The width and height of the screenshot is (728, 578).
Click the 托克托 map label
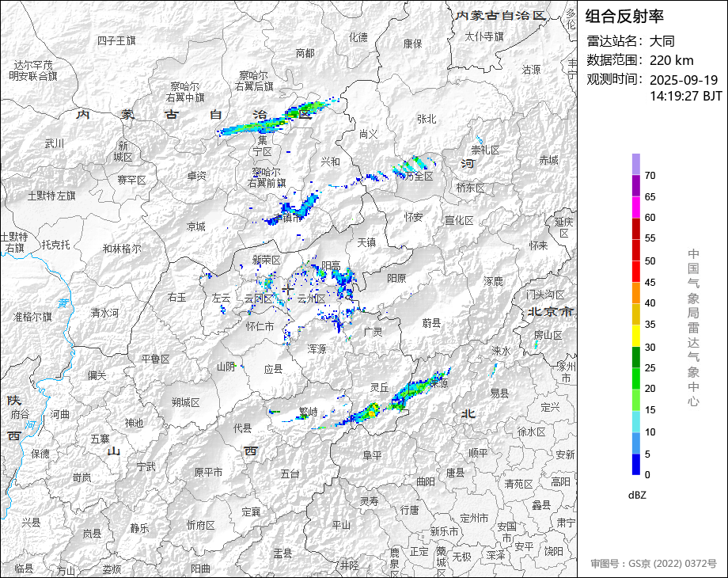[x=55, y=245]
